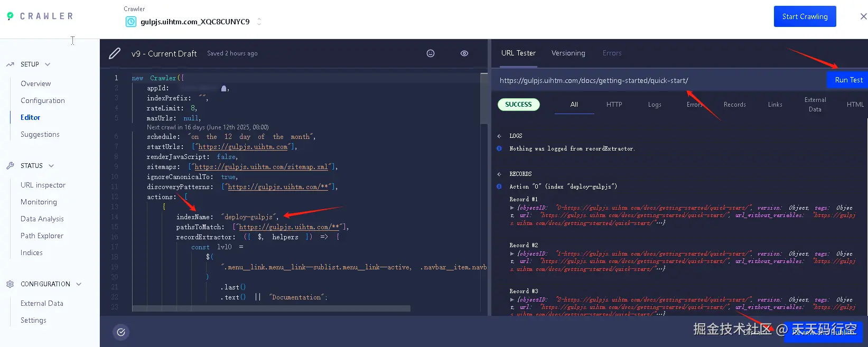The image size is (868, 347).
Task: Click the smiley feedback icon
Action: [x=431, y=53]
